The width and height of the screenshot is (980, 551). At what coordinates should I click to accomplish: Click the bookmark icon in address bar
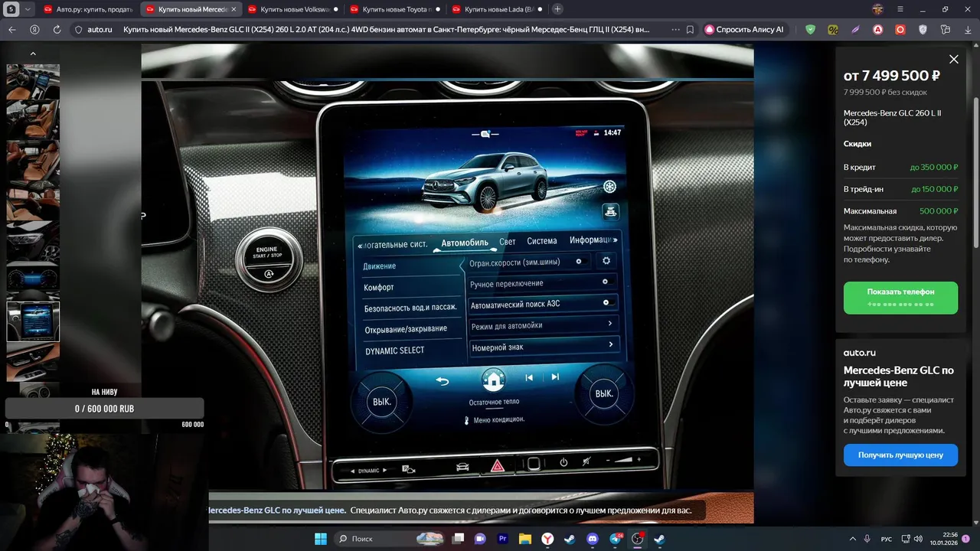pos(690,29)
